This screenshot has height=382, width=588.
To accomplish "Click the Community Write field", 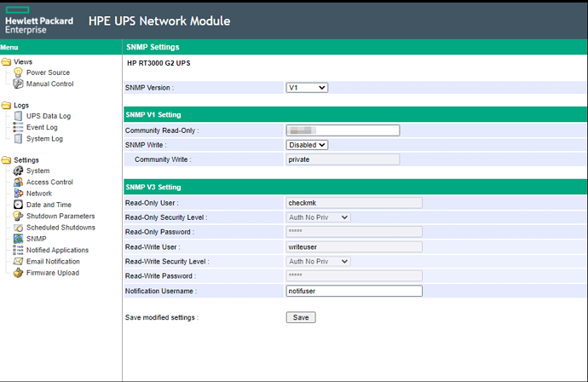I will point(343,159).
